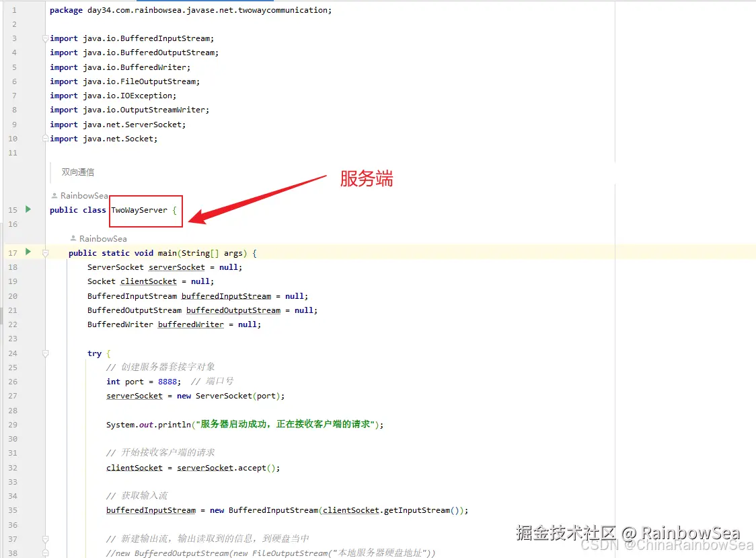
Task: Click the println string literal on line 29
Action: click(x=285, y=424)
